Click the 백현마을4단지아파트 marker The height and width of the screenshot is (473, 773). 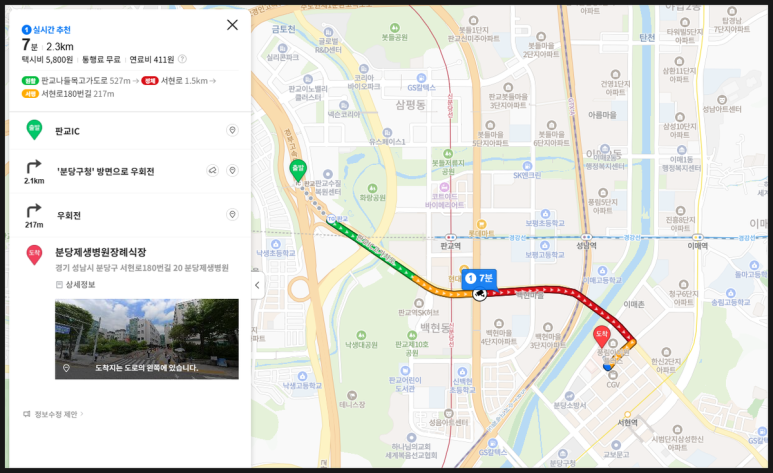click(x=498, y=324)
